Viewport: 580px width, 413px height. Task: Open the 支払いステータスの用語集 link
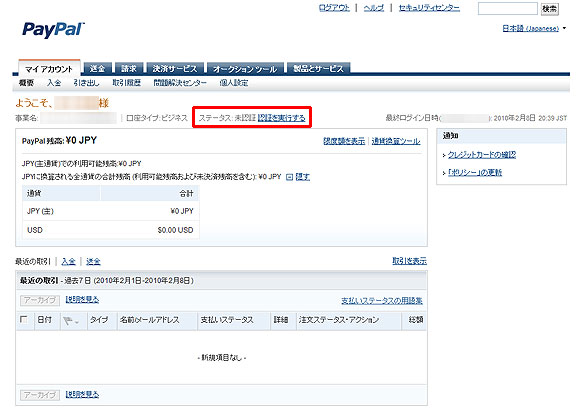(x=382, y=301)
